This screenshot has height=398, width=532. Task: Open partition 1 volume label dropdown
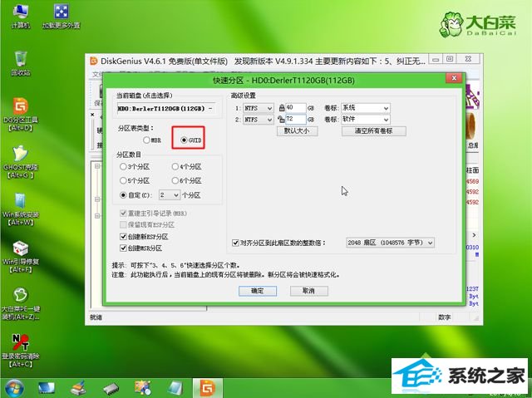coord(366,108)
